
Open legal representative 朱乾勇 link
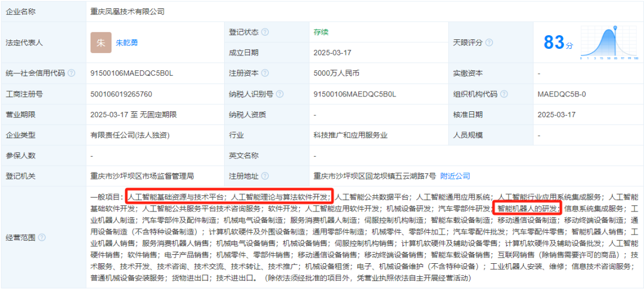click(127, 43)
